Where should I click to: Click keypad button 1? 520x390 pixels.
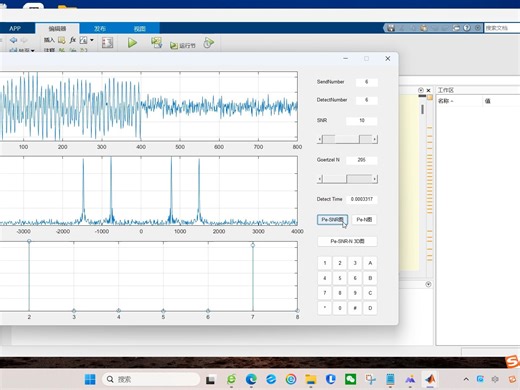[x=325, y=263]
